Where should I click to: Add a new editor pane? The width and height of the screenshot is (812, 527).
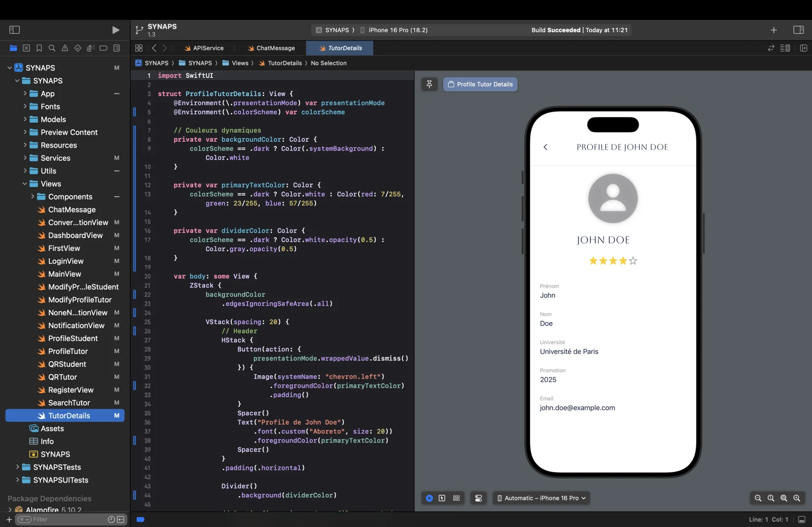tap(804, 48)
